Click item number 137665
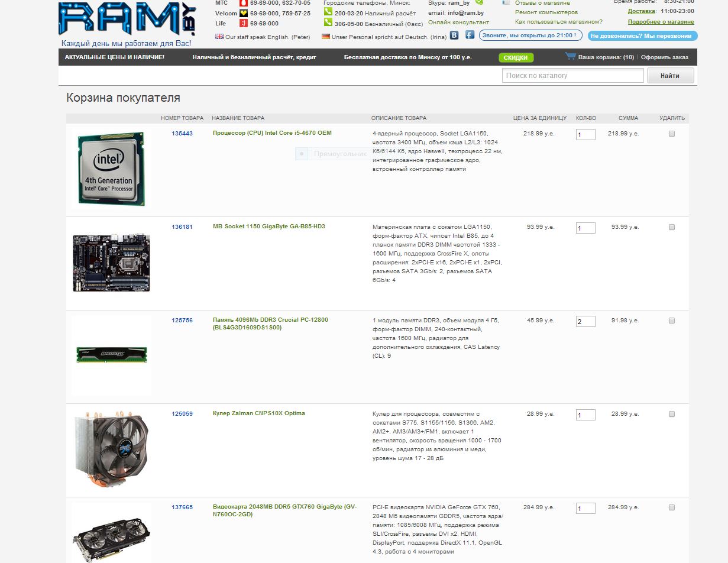Screen dimensions: 728x563 point(182,507)
